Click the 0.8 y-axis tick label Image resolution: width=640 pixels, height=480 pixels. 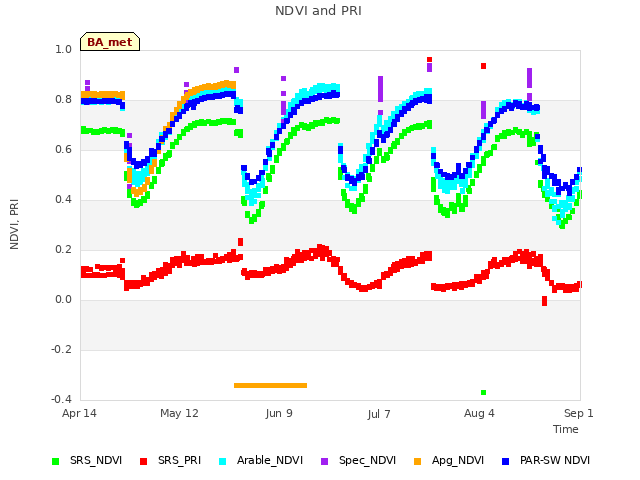63,100
